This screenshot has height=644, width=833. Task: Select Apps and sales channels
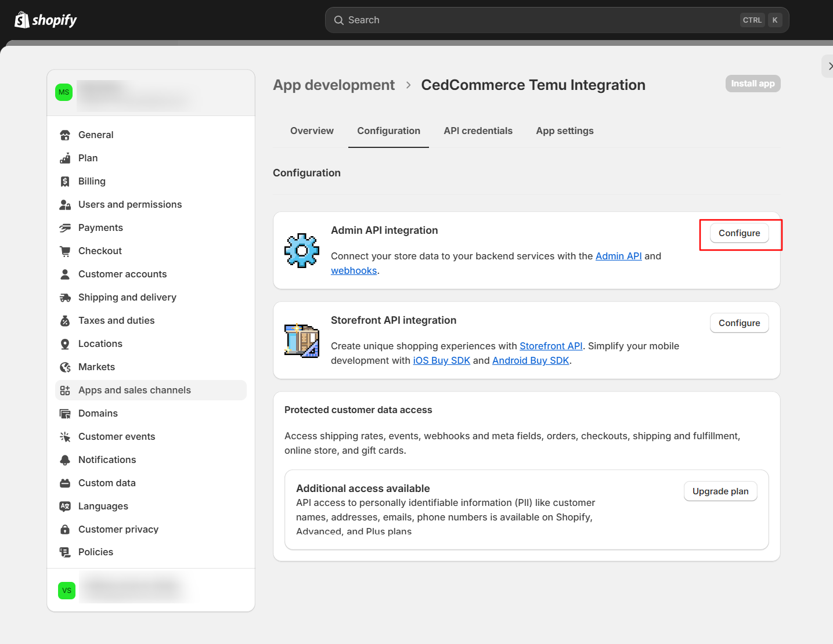[x=151, y=390]
